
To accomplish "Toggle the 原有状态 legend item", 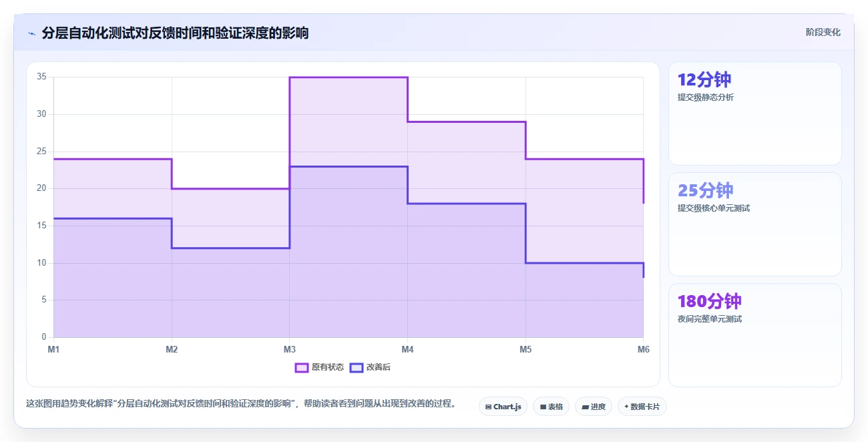I will 319,367.
